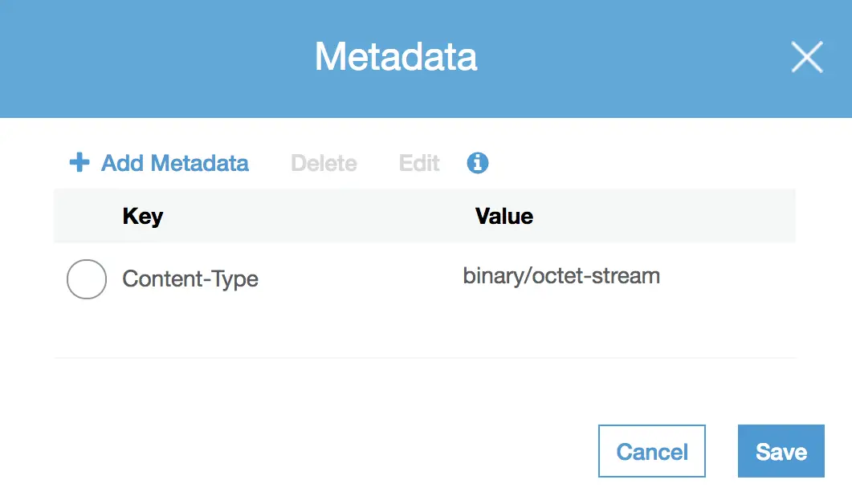
Task: Click the plus icon beside Add Metadata
Action: 79,162
